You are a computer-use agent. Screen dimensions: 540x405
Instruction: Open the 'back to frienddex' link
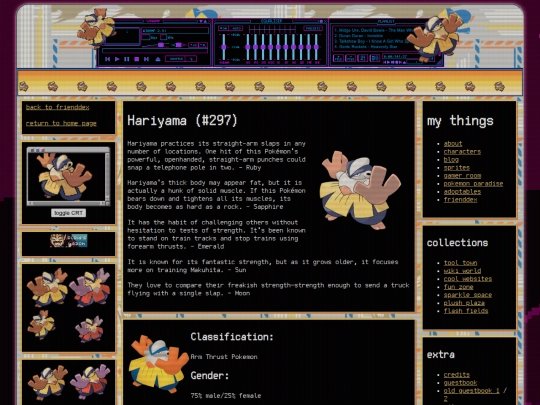pyautogui.click(x=58, y=107)
